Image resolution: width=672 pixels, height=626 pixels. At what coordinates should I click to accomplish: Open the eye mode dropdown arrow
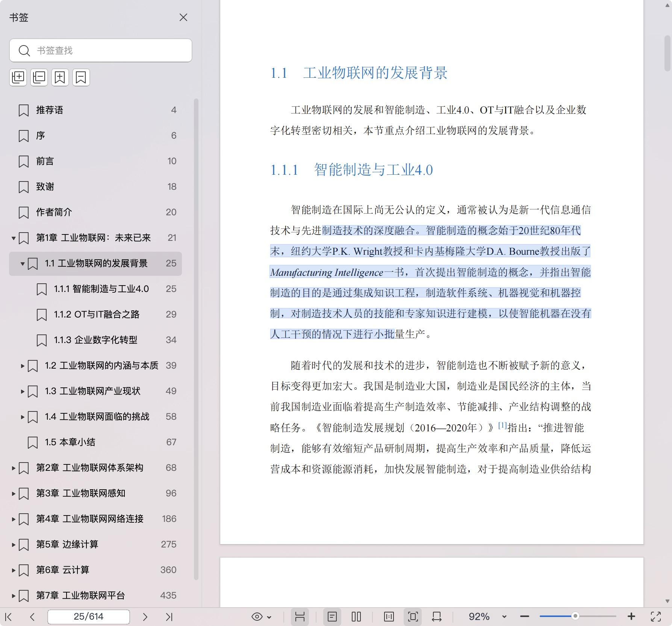[x=269, y=617]
